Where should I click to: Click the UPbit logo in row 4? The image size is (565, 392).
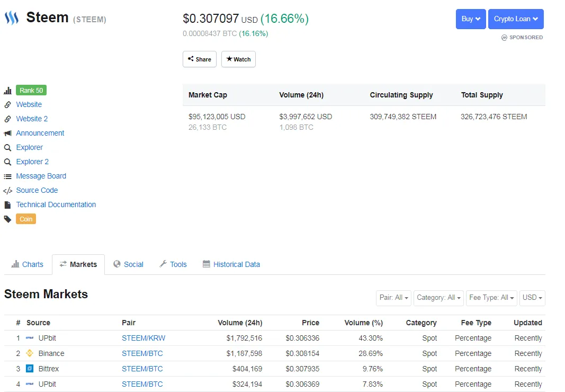click(30, 384)
